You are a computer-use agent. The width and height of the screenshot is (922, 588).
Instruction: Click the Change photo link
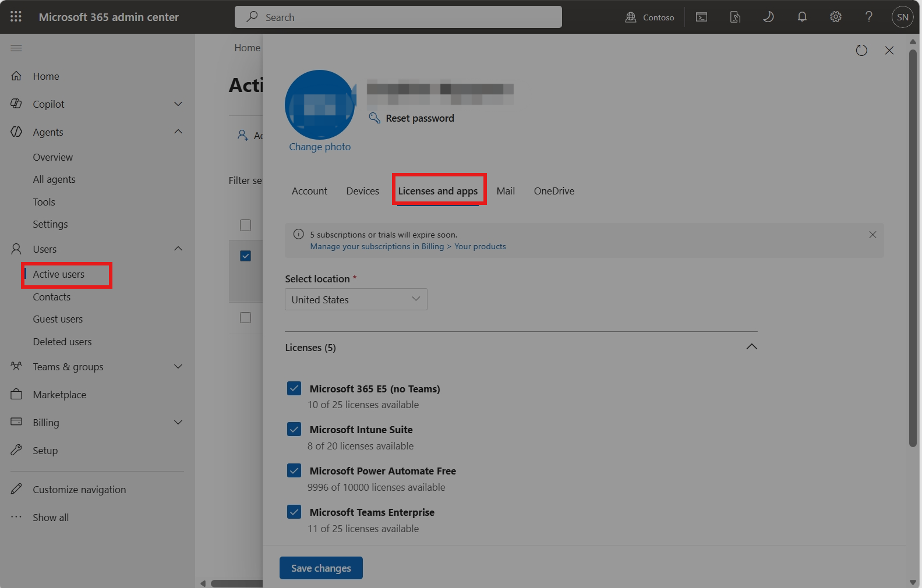[x=320, y=147]
